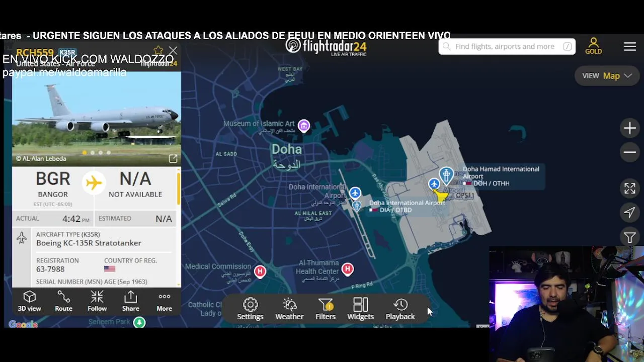Zoom in on the map
This screenshot has height=362, width=644.
630,128
